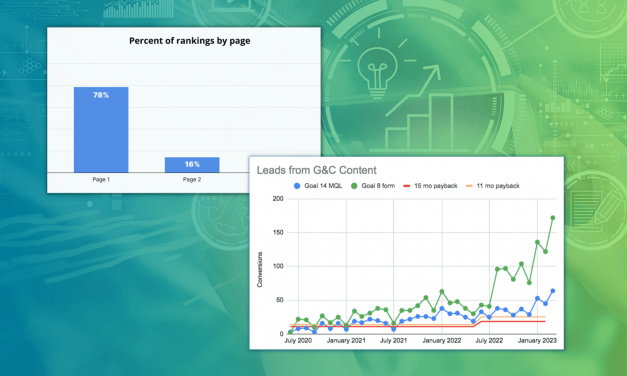Select the 16% bar for Page 2
Image resolution: width=627 pixels, height=376 pixels.
192,165
